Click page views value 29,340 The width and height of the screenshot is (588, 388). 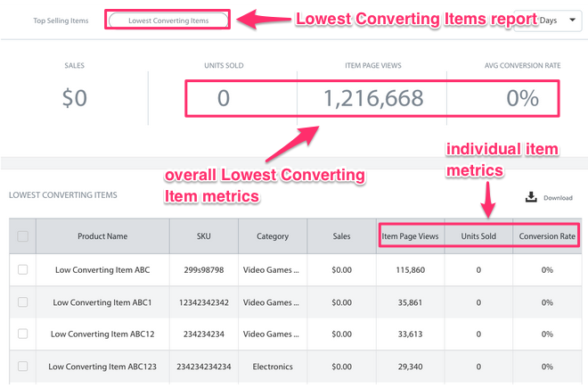pyautogui.click(x=410, y=367)
